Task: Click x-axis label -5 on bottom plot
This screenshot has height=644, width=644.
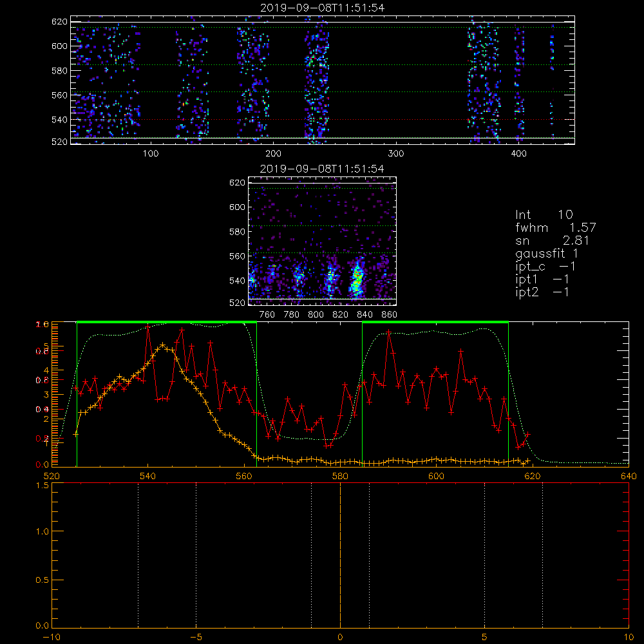Action: [x=196, y=637]
